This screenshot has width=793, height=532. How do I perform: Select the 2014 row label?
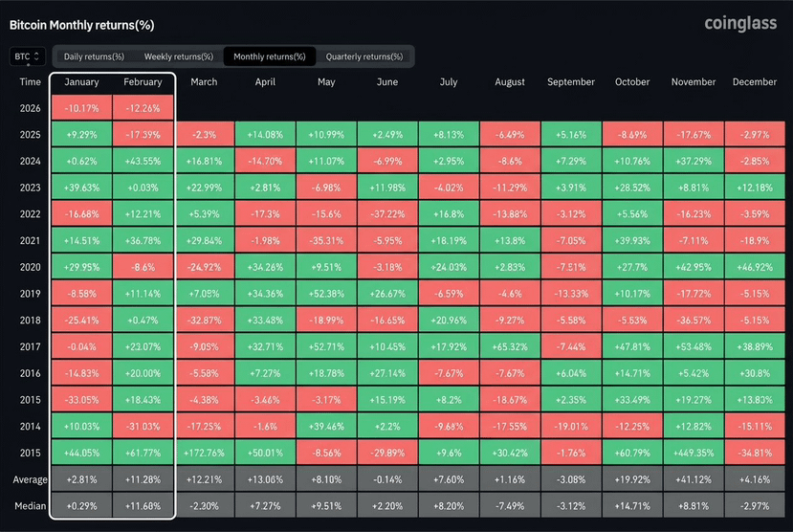30,427
